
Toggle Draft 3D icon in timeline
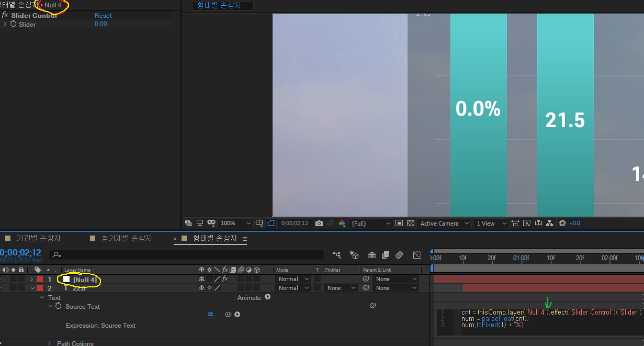pyautogui.click(x=355, y=255)
